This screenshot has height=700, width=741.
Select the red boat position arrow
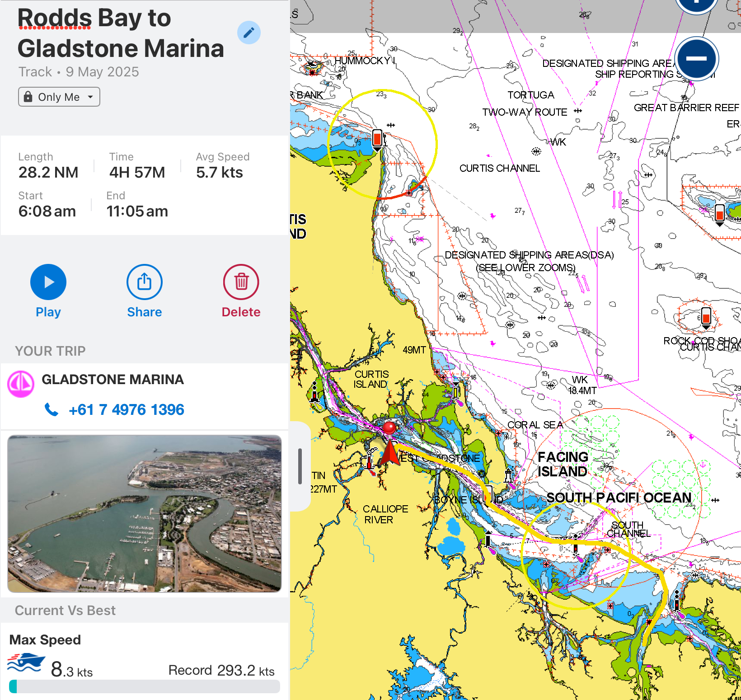[389, 453]
